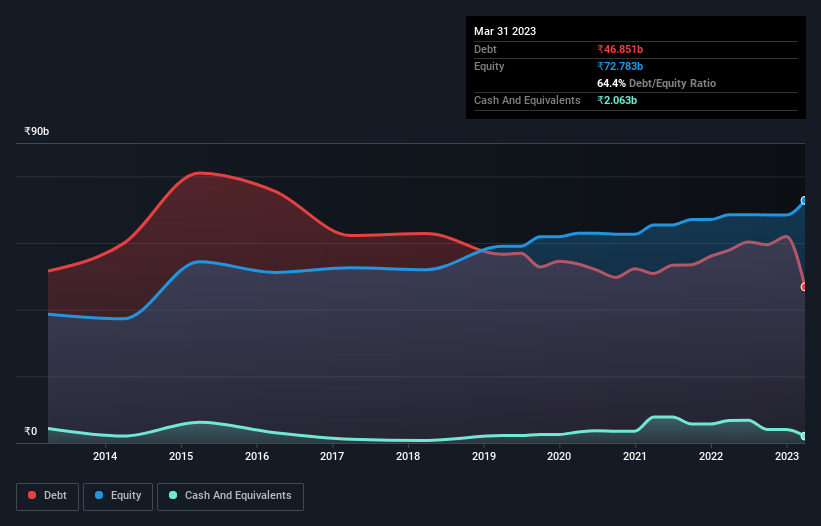
Task: Click the Debt label in the tooltip
Action: (485, 49)
